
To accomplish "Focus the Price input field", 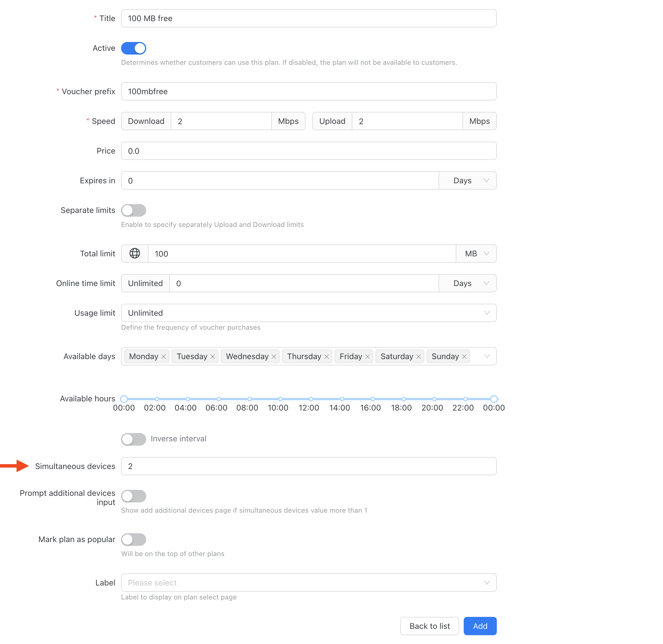I will coord(309,151).
